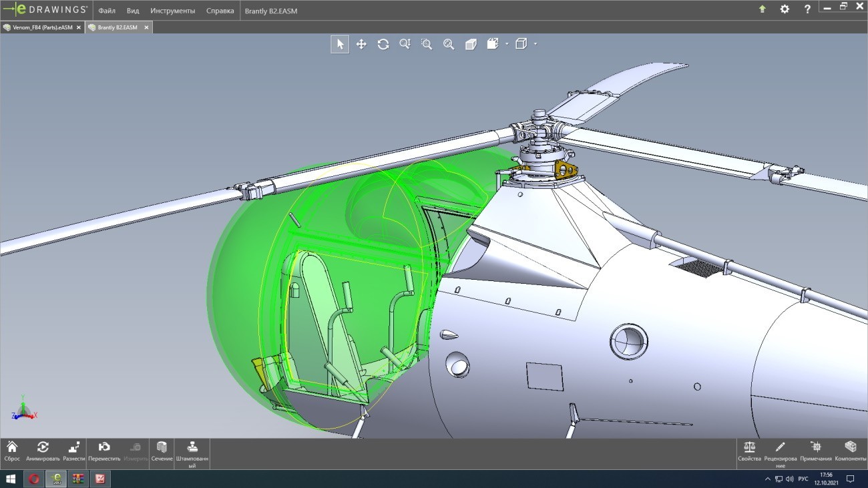
Task: Click the Сечение section button
Action: click(162, 451)
